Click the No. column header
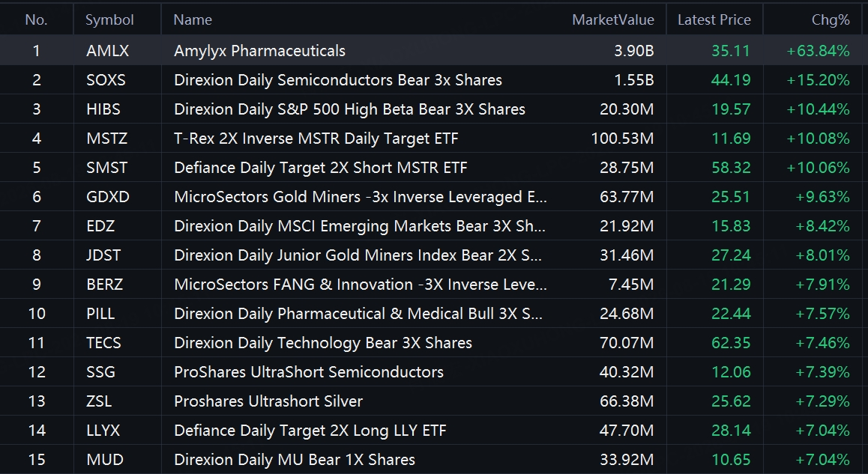The width and height of the screenshot is (868, 474). (37, 20)
